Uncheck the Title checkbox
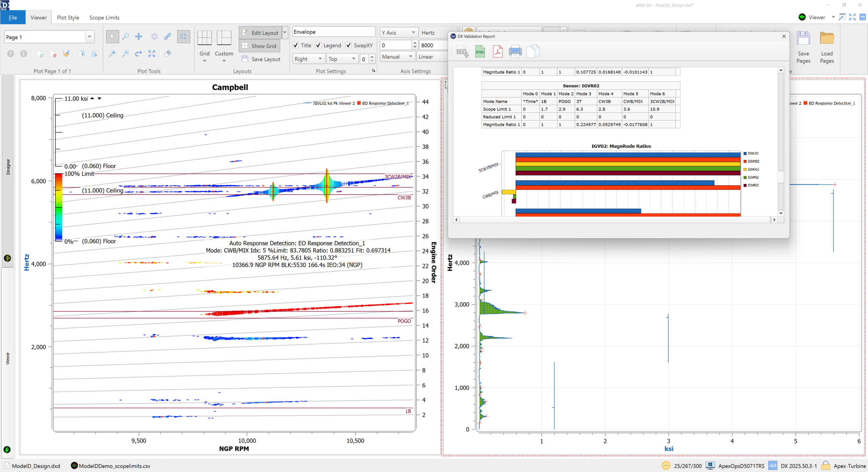Viewport: 868px width, 472px height. [x=296, y=45]
